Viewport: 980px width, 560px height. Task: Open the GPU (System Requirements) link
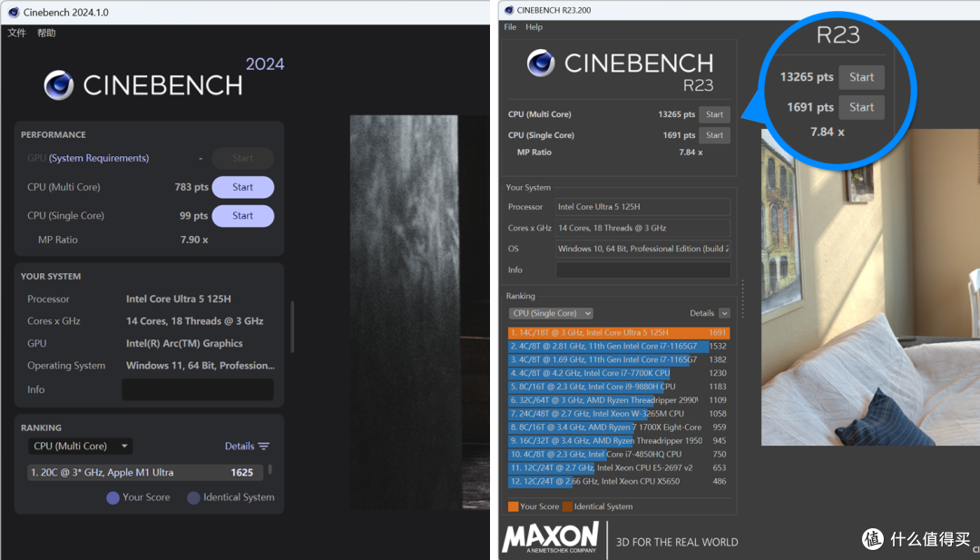pyautogui.click(x=99, y=158)
